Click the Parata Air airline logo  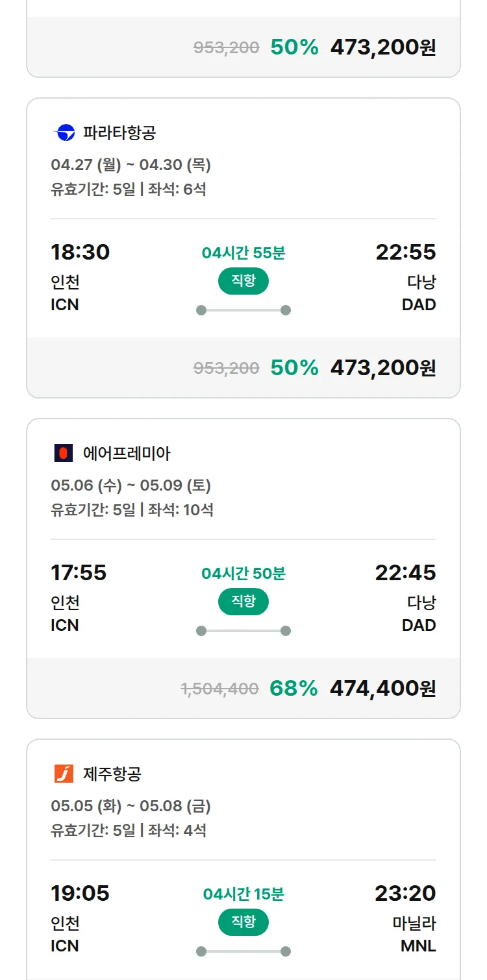(x=64, y=133)
